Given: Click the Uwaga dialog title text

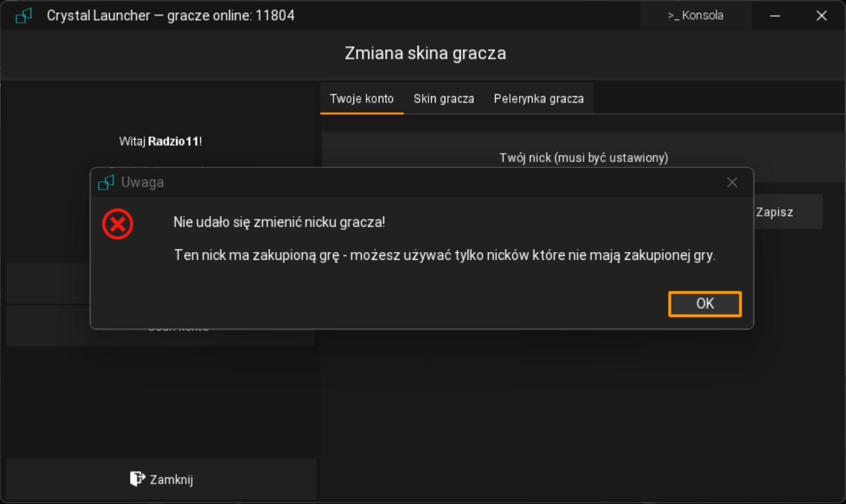Looking at the screenshot, I should pos(142,183).
